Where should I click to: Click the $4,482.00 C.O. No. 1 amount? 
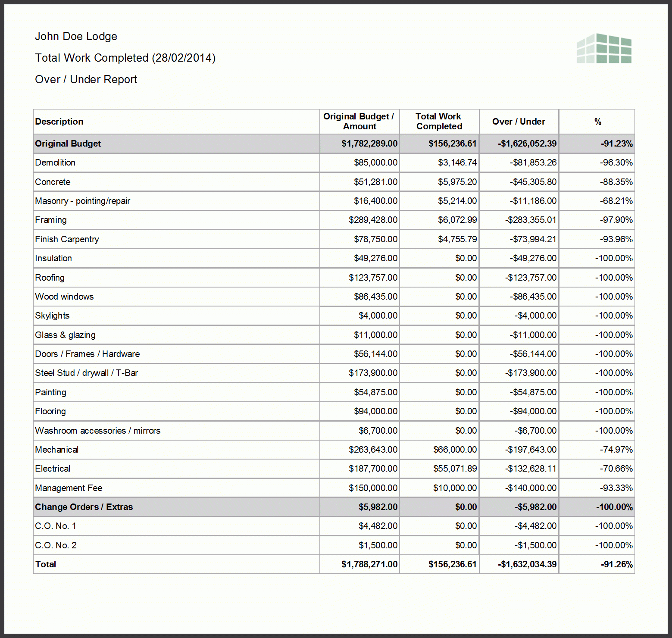point(378,526)
